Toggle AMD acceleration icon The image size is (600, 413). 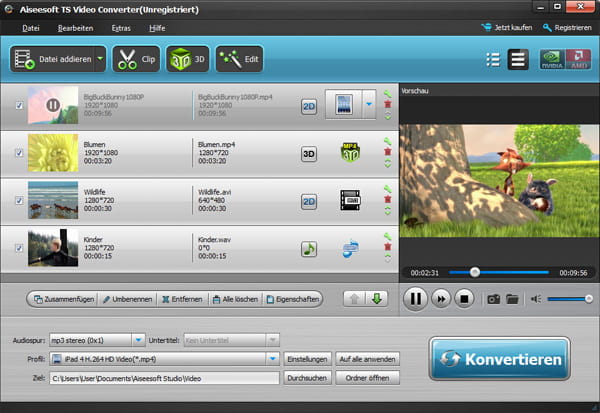(579, 59)
